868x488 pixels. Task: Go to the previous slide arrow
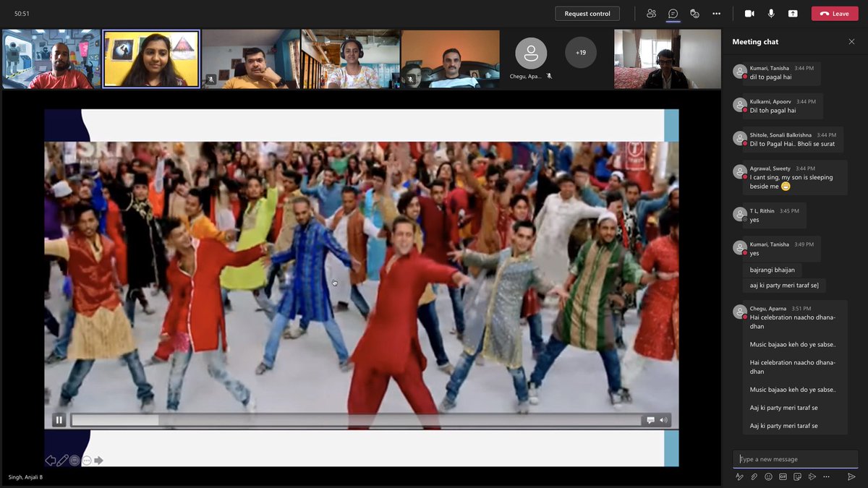point(51,461)
